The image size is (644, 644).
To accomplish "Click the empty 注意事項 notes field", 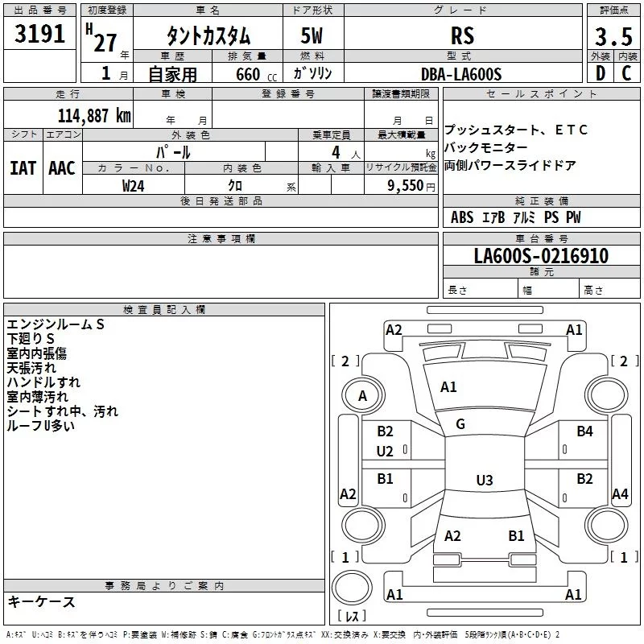I will click(221, 271).
